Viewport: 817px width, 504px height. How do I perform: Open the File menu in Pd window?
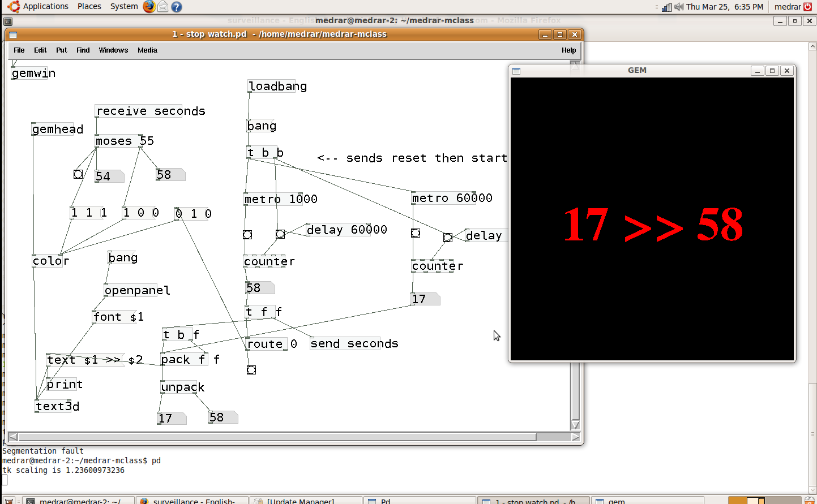click(x=19, y=50)
